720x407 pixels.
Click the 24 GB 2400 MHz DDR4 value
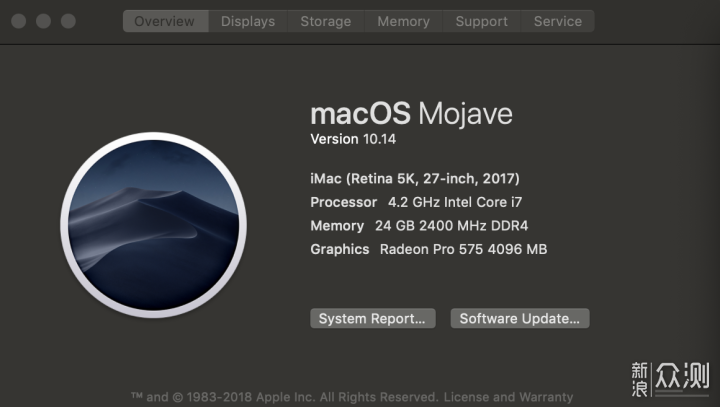[x=451, y=226]
